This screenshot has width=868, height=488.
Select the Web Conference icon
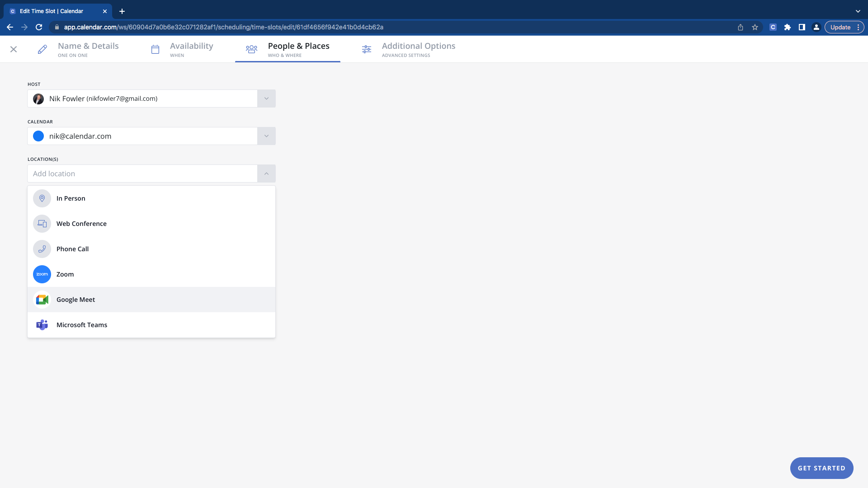coord(42,224)
